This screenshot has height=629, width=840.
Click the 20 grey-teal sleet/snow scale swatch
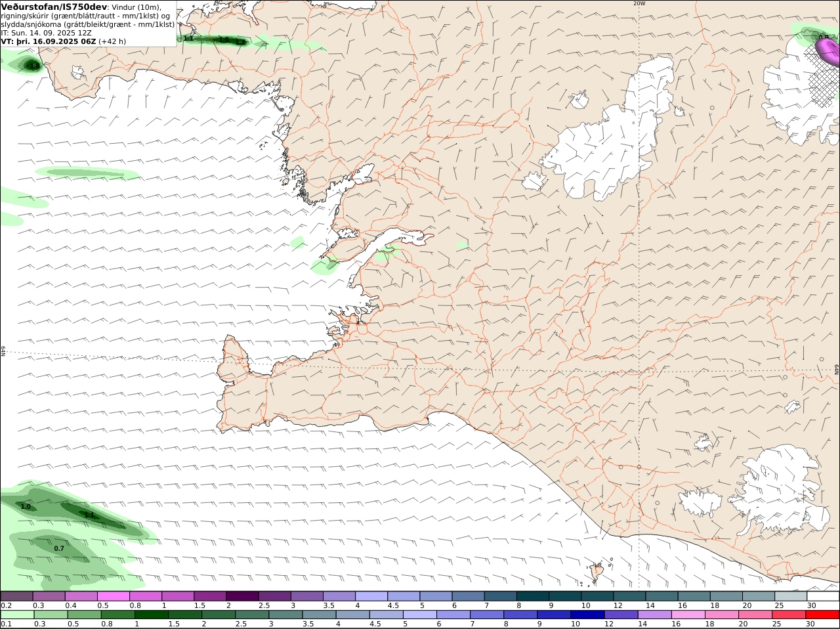[x=759, y=596]
